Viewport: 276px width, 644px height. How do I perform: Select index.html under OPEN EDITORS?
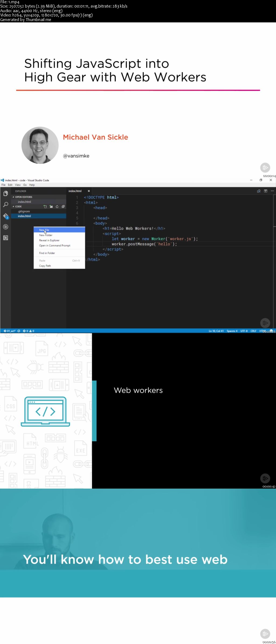coord(39,202)
